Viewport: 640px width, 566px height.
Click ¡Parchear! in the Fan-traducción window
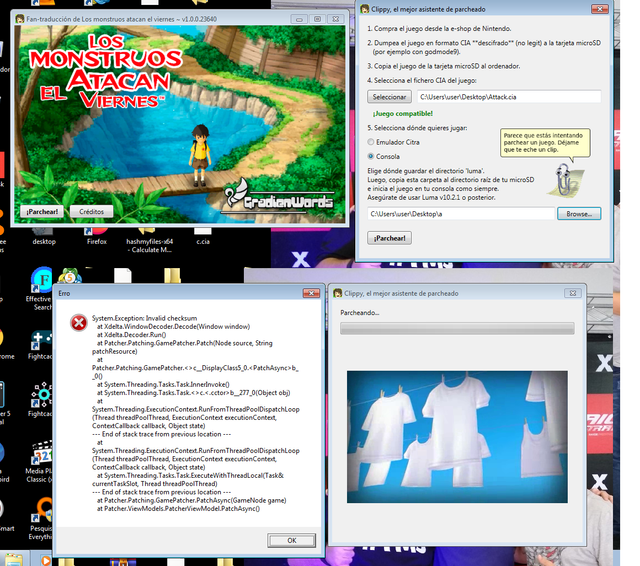click(42, 211)
